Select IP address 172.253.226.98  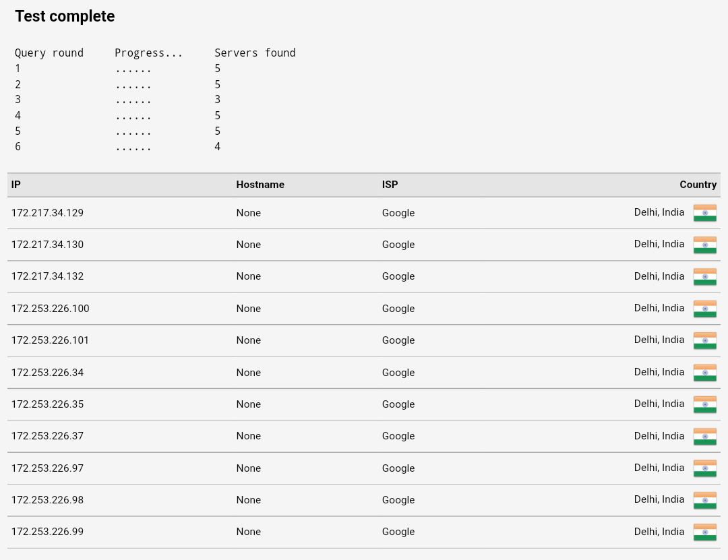(x=47, y=499)
